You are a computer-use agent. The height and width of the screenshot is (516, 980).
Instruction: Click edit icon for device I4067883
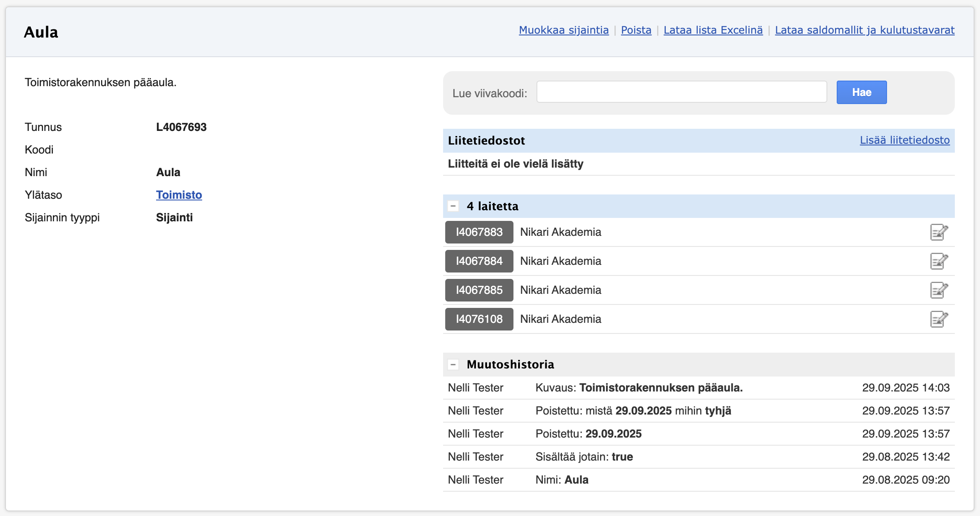coord(939,232)
